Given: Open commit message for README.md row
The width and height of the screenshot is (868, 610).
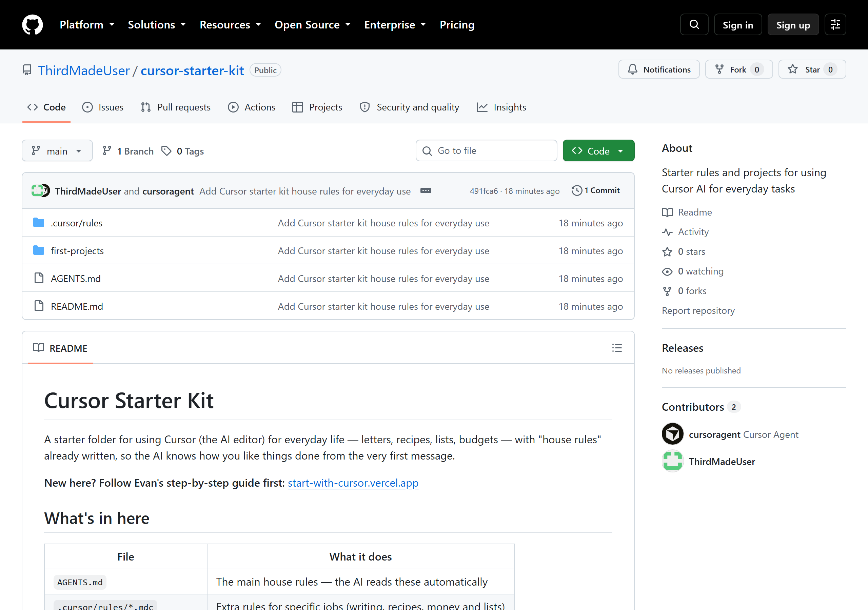Looking at the screenshot, I should click(383, 306).
